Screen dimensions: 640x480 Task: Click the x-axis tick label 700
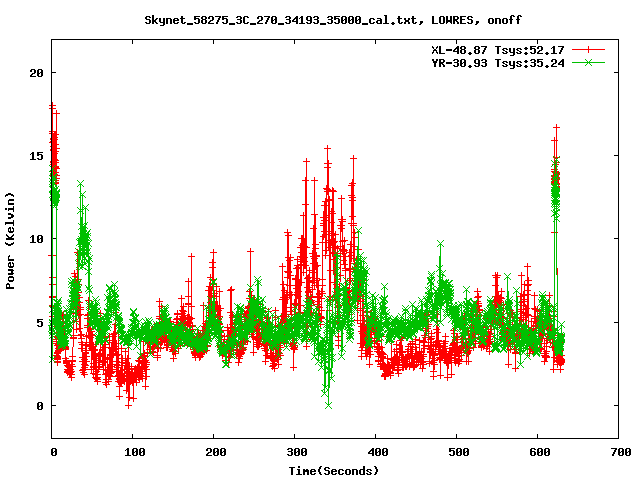coord(620,452)
